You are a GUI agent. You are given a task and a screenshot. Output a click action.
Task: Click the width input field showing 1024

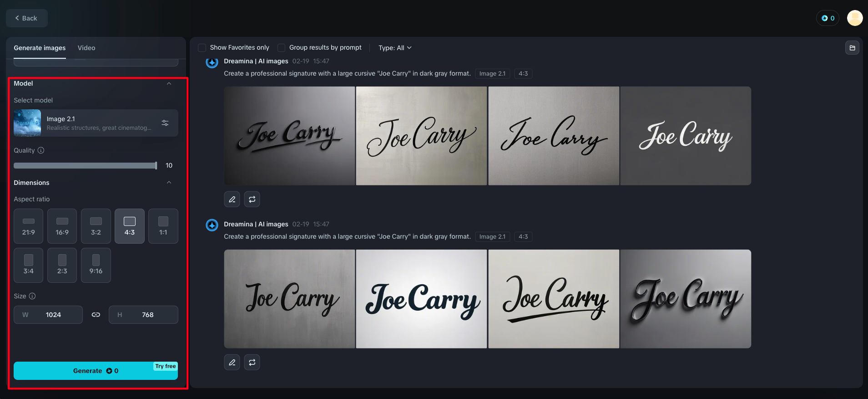pos(48,315)
